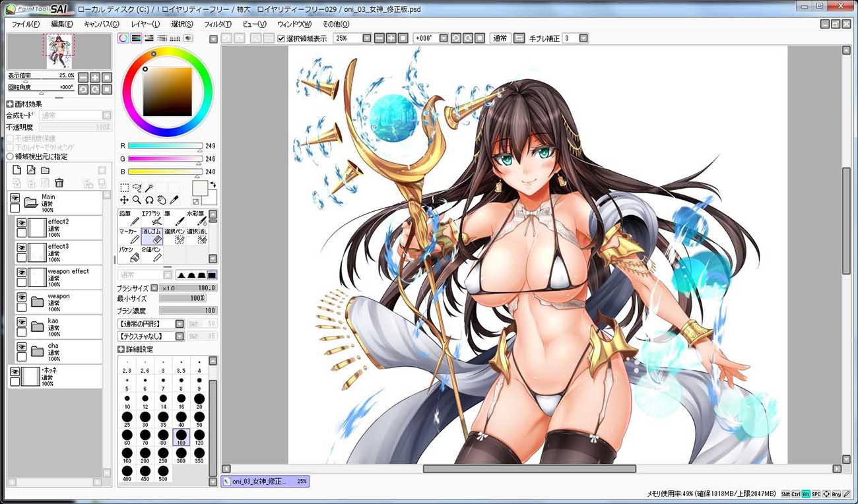This screenshot has height=504, width=858.
Task: Pick brush size 35 preset
Action: click(x=163, y=419)
